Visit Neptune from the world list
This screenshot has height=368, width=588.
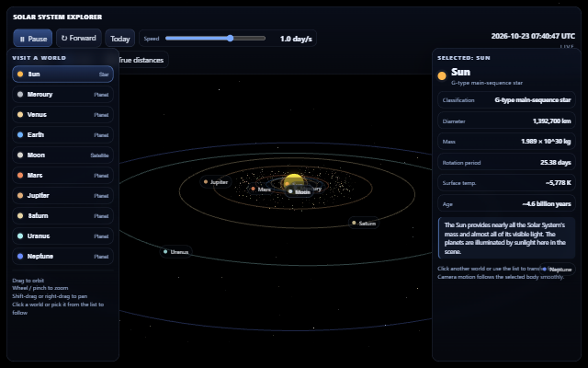pyautogui.click(x=63, y=257)
